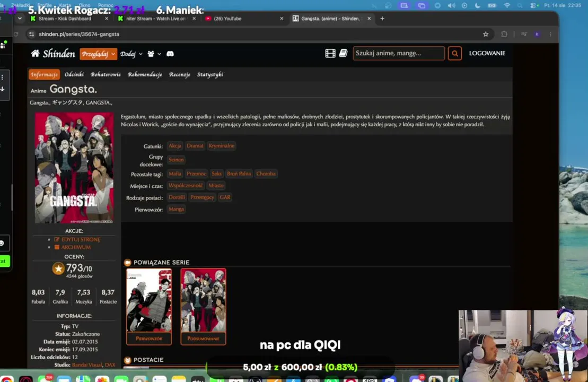The image size is (588, 382).
Task: Click the POSTACIE section icon
Action: (x=127, y=360)
